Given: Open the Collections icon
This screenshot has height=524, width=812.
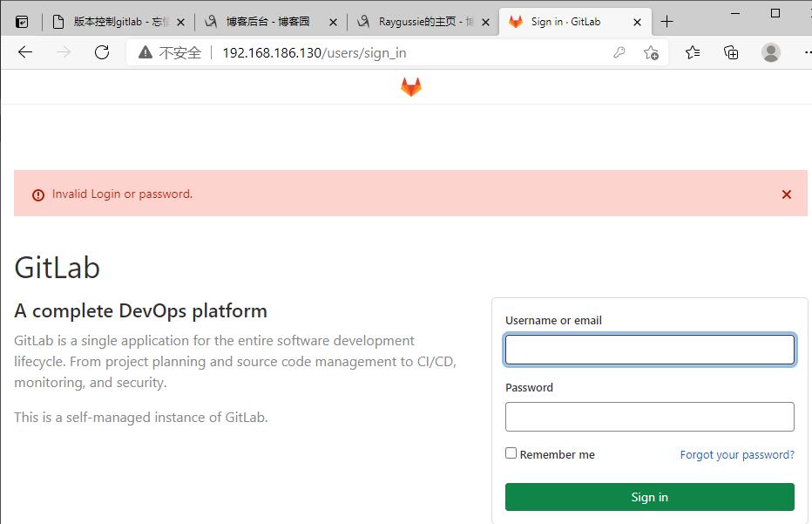Looking at the screenshot, I should 731,52.
